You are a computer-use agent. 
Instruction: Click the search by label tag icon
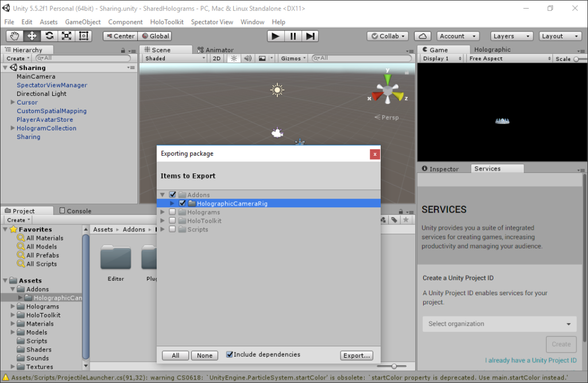(x=394, y=220)
